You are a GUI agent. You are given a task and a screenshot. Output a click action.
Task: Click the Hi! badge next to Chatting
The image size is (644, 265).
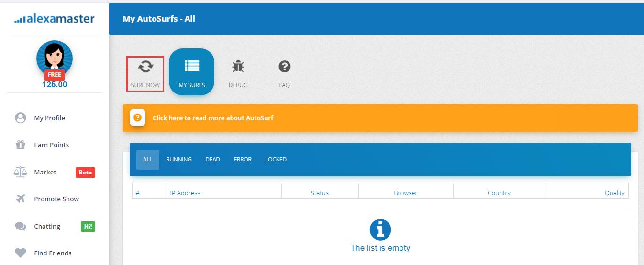pos(88,227)
